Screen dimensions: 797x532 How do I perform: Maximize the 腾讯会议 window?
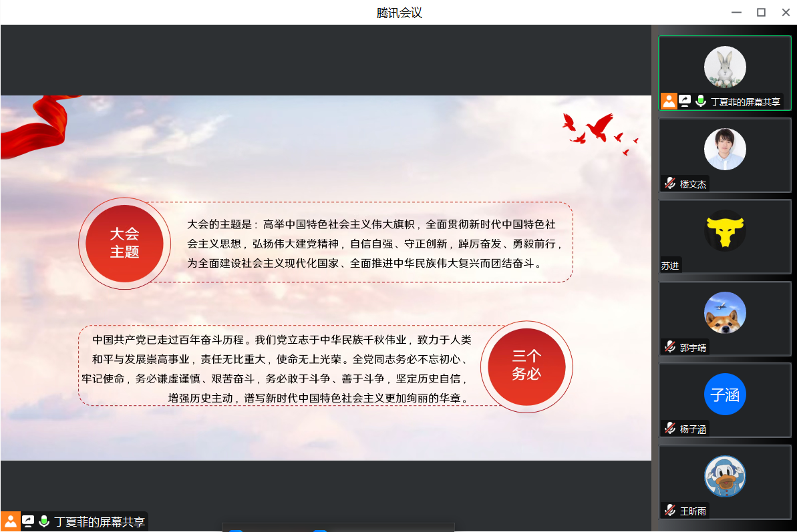coord(761,12)
